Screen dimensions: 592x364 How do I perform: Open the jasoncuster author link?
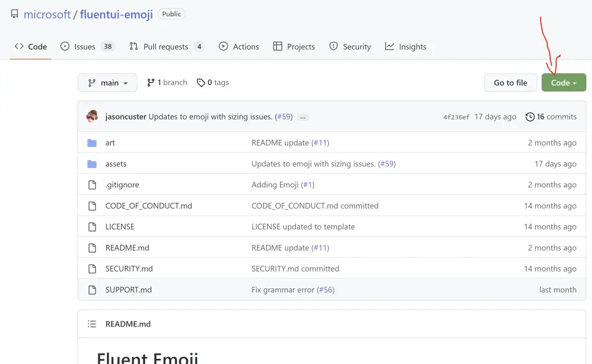tap(125, 117)
